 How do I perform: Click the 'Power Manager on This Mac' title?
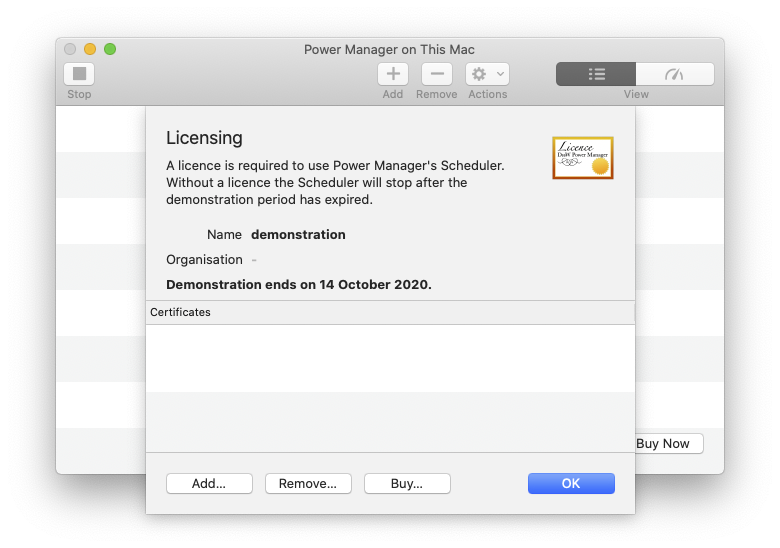tap(390, 50)
